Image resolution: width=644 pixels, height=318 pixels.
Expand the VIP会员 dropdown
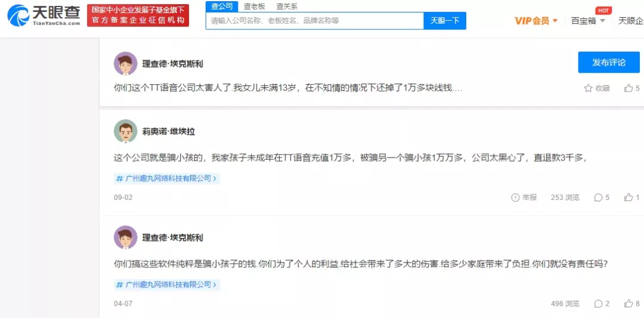pos(536,21)
